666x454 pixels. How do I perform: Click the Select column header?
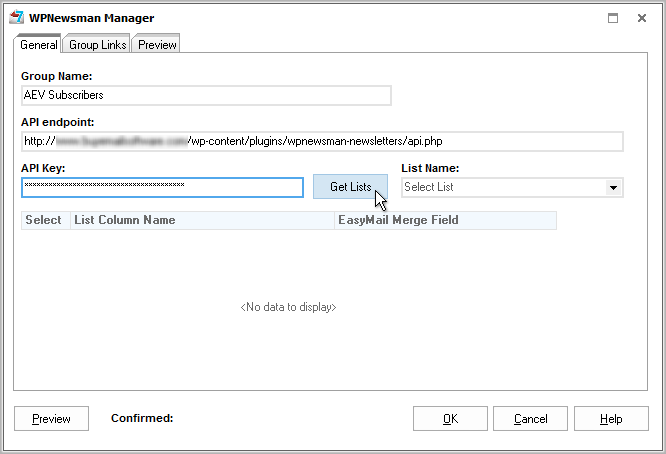[46, 220]
